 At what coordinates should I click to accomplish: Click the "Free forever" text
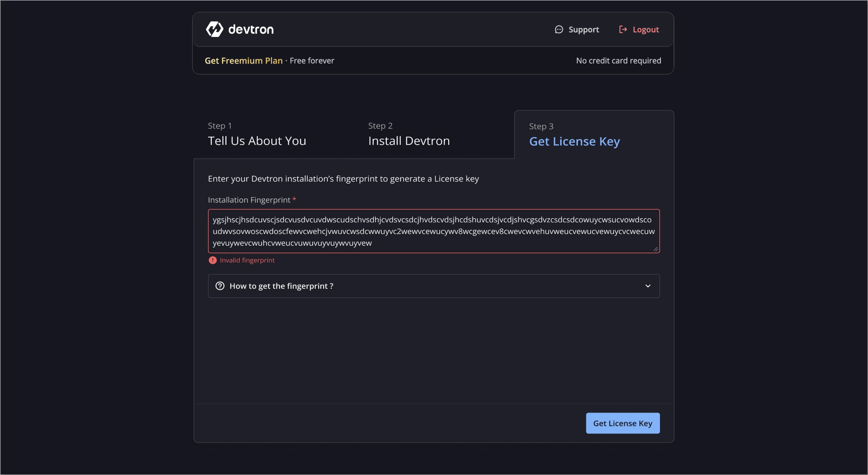point(312,61)
